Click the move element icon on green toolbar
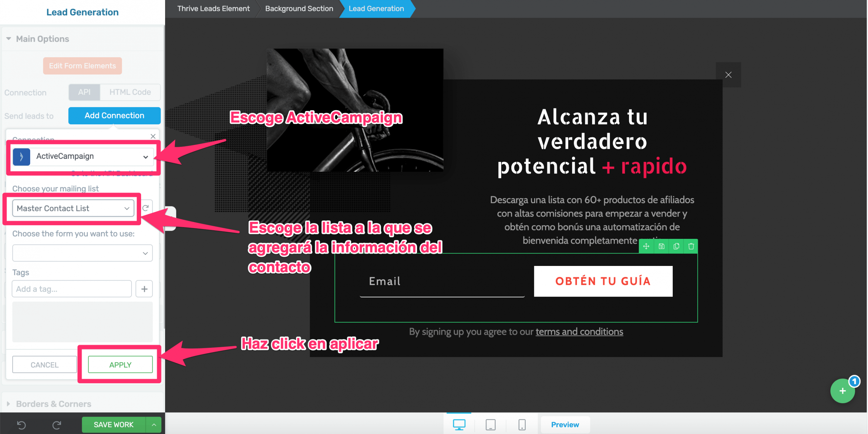The image size is (868, 434). point(646,246)
